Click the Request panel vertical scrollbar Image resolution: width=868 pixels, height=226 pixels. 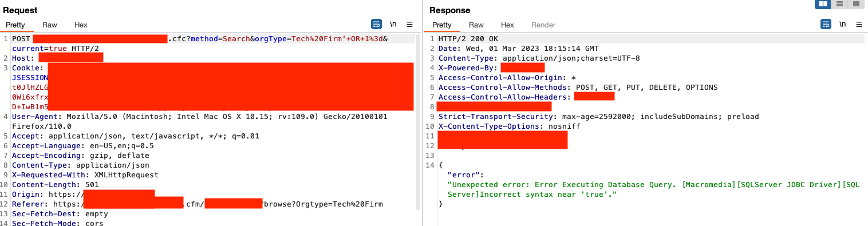417,123
